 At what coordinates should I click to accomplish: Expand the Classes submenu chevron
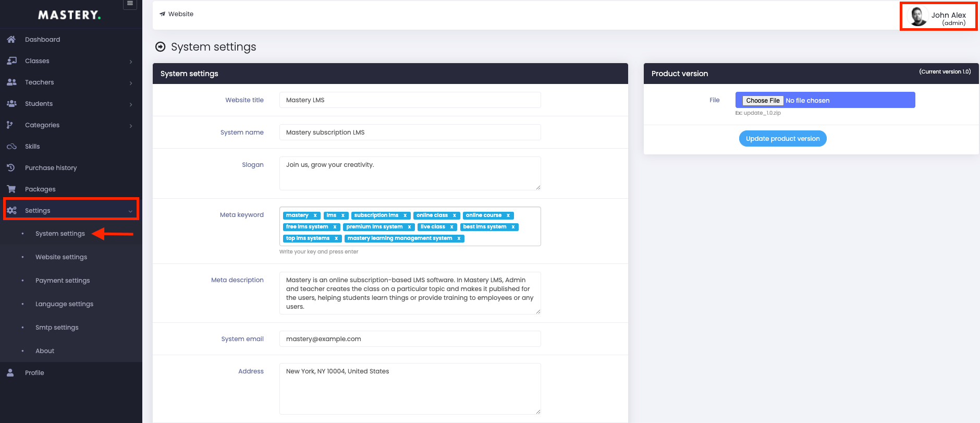(x=131, y=62)
